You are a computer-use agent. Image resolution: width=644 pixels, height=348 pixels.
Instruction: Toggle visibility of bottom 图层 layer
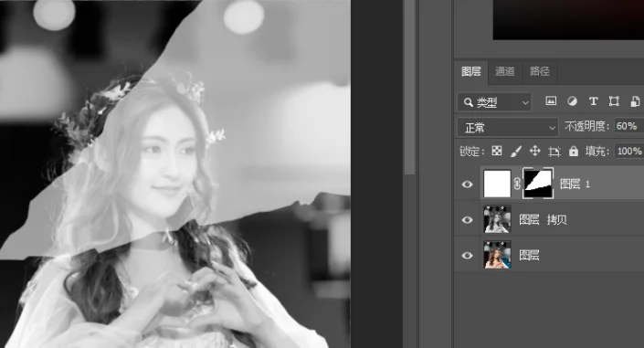pyautogui.click(x=467, y=255)
